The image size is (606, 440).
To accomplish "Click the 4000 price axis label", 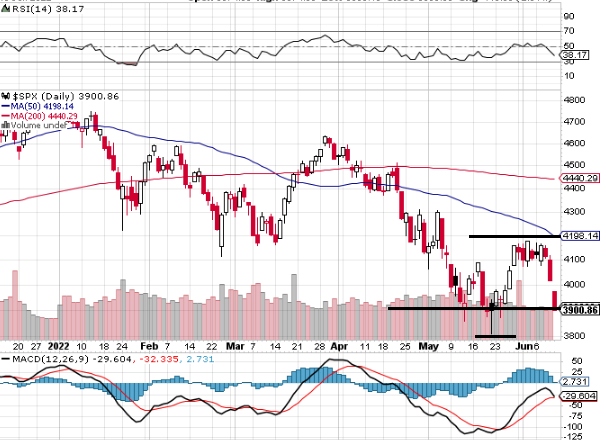I will (x=574, y=284).
